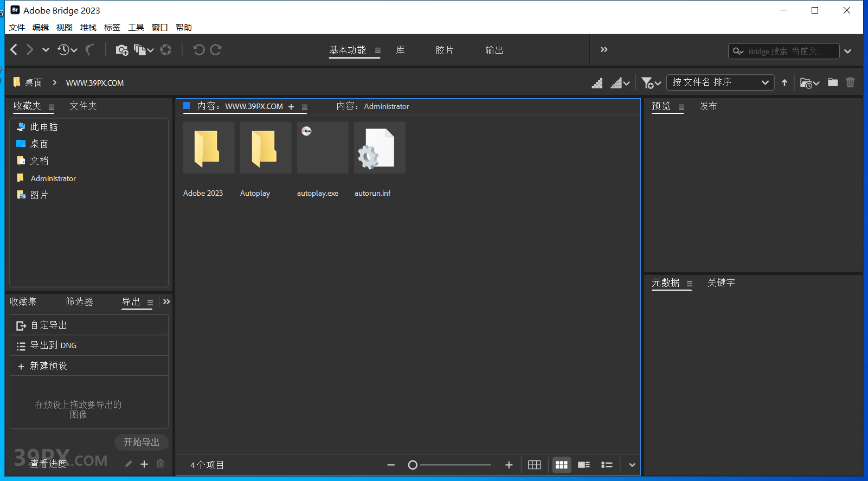Image resolution: width=868 pixels, height=481 pixels.
Task: Select the Autoplay folder thumbnail
Action: point(266,147)
